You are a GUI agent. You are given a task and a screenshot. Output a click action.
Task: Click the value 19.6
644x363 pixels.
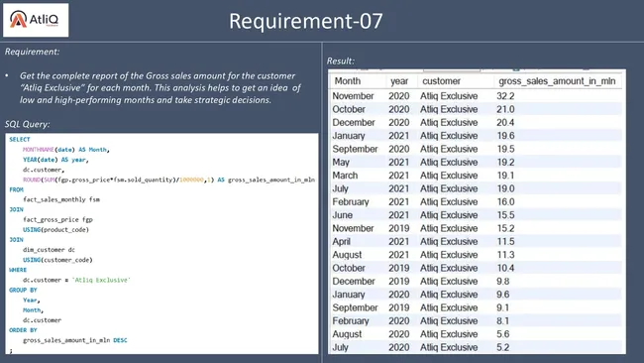[505, 136]
